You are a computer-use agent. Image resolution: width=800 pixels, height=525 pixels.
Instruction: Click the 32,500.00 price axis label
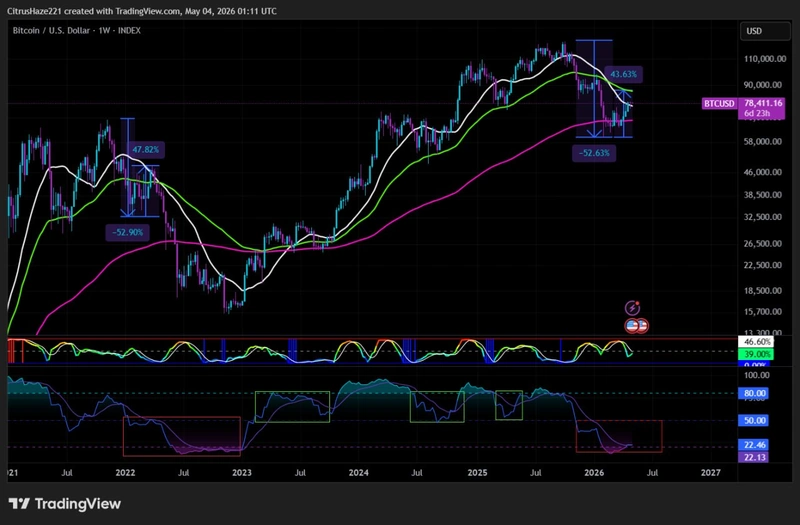tap(763, 217)
